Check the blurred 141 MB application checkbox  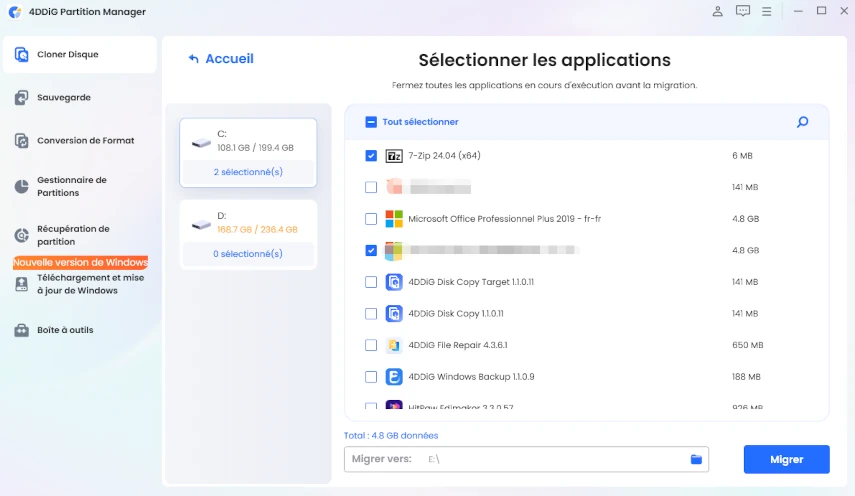(x=371, y=187)
